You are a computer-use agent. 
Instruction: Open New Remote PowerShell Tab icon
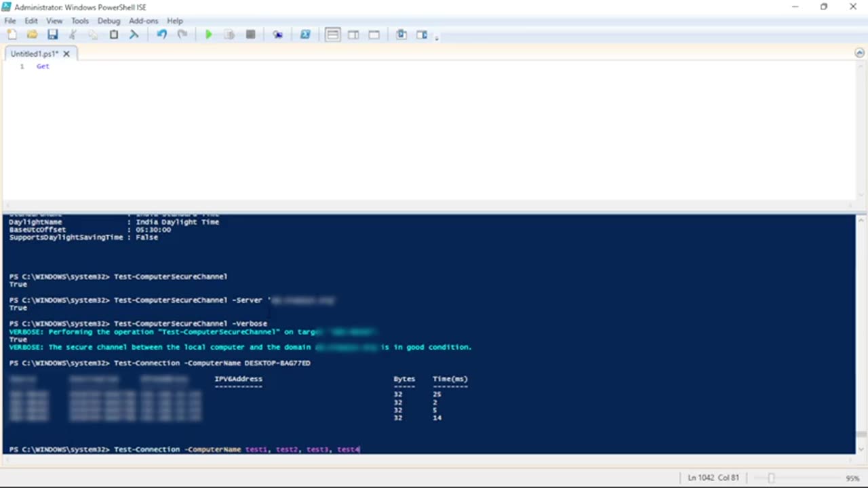click(277, 35)
